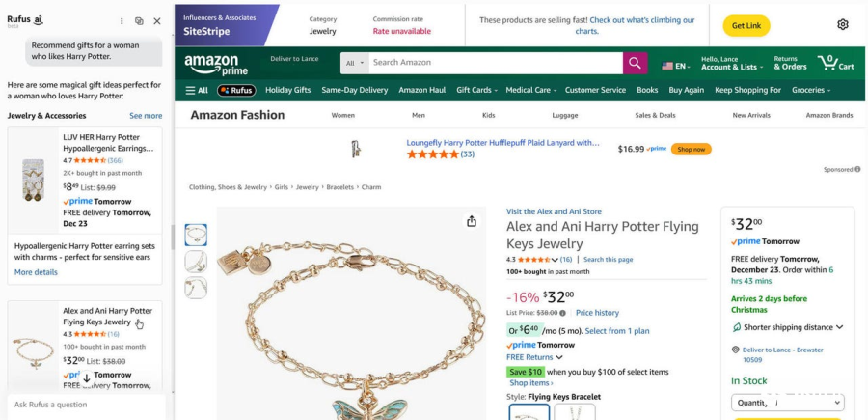The image size is (868, 420).
Task: Open the search category All dropdown
Action: [356, 63]
